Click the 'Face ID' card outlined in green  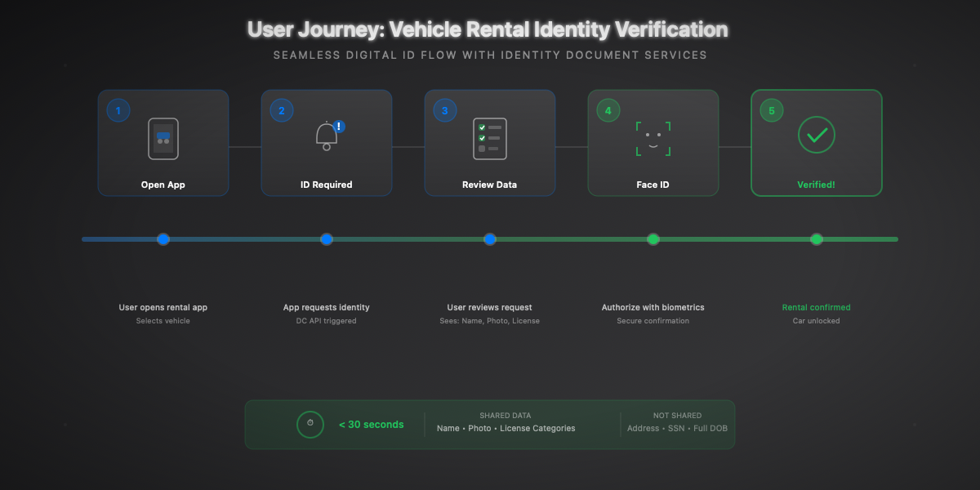(x=653, y=143)
